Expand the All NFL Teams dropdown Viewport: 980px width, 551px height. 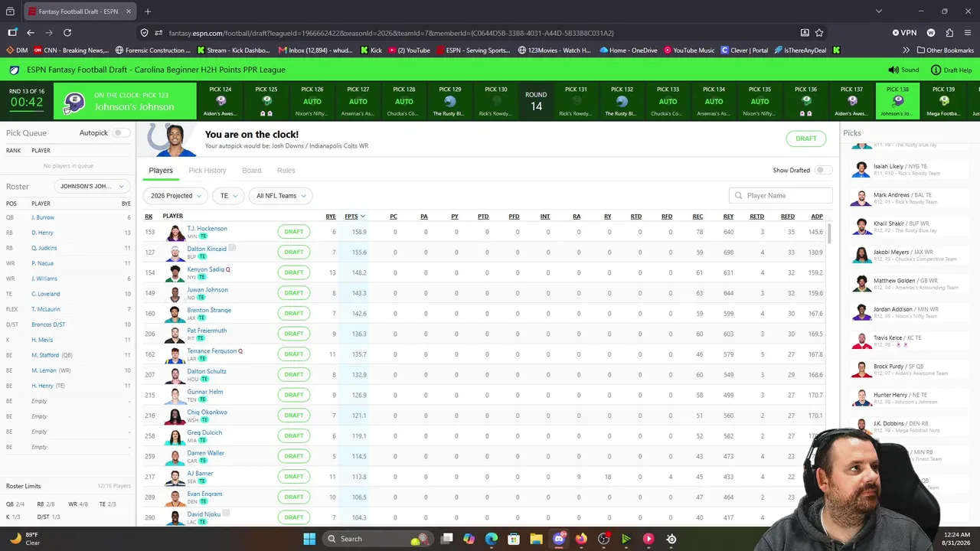click(x=280, y=196)
